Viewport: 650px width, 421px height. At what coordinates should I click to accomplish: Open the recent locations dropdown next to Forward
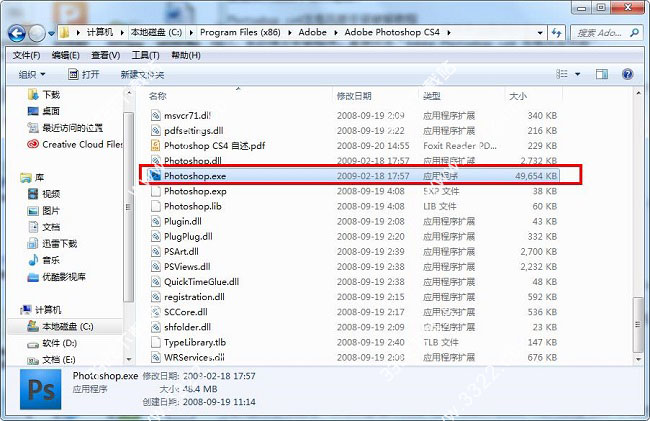click(51, 34)
